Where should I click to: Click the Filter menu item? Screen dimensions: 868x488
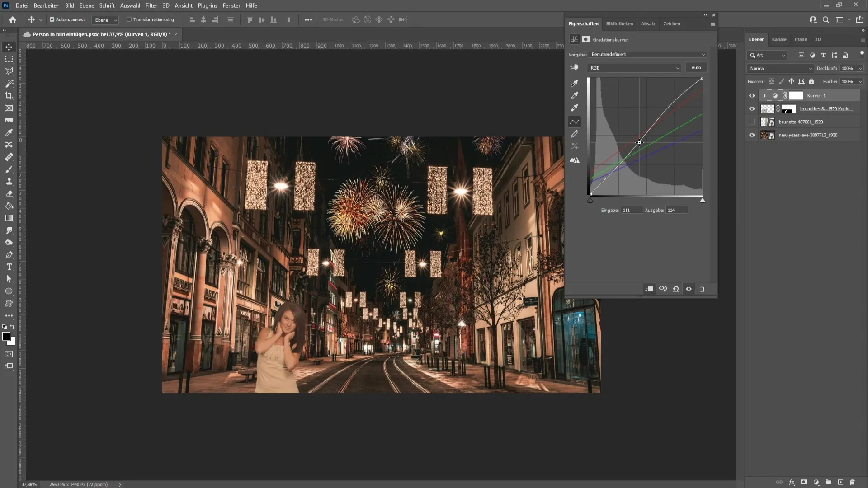[151, 5]
